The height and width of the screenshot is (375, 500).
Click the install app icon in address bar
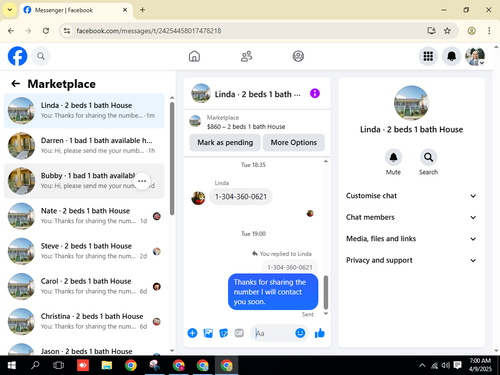pos(431,31)
